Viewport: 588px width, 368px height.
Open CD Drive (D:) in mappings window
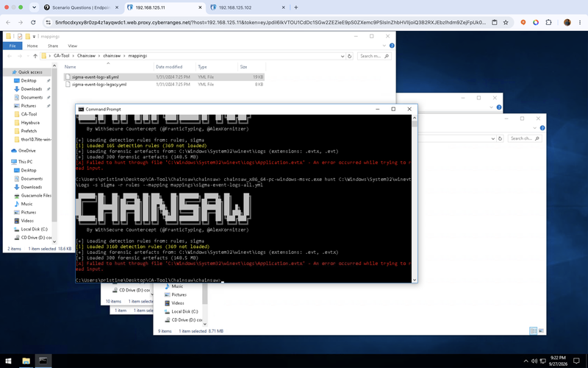(x=36, y=238)
